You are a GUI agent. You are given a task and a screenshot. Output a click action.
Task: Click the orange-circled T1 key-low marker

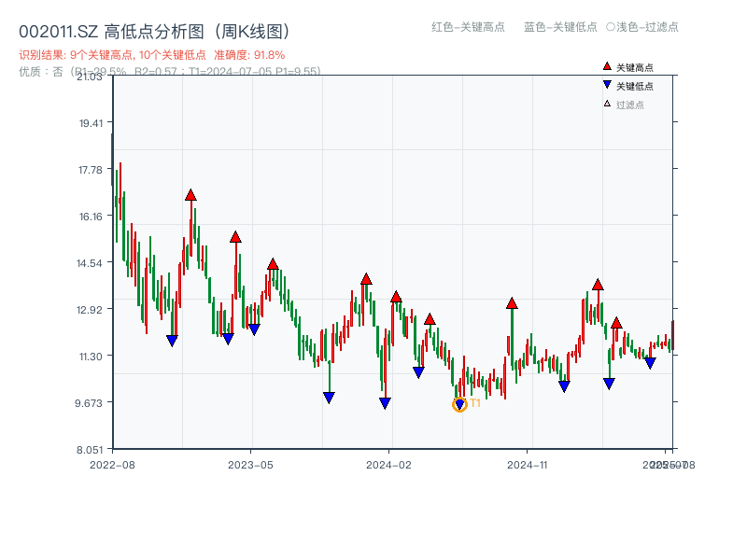tap(459, 405)
